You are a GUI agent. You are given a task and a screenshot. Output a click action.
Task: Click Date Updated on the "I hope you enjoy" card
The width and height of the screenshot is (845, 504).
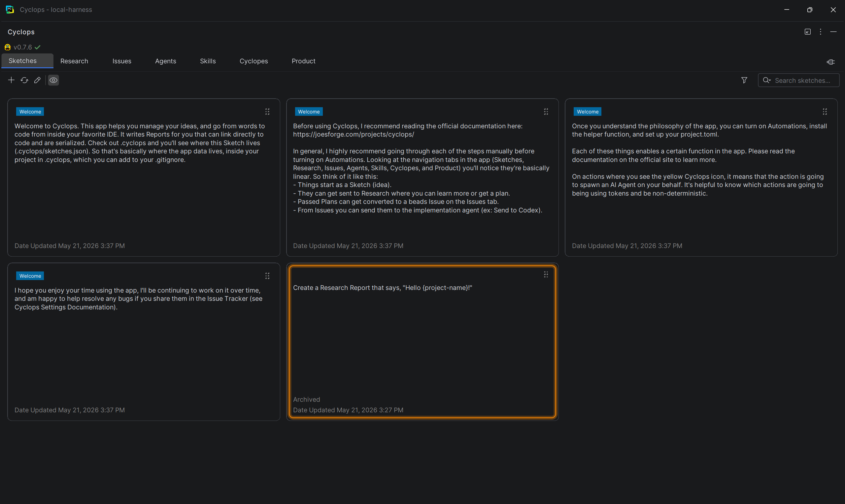point(70,410)
